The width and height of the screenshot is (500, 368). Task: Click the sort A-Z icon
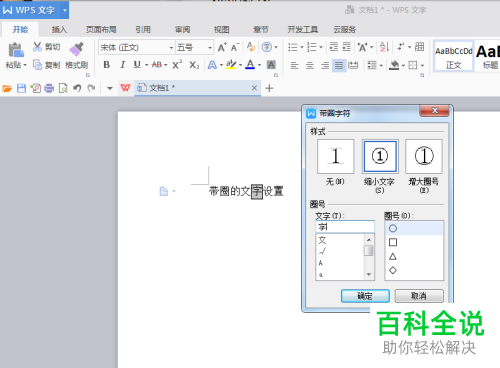384,47
